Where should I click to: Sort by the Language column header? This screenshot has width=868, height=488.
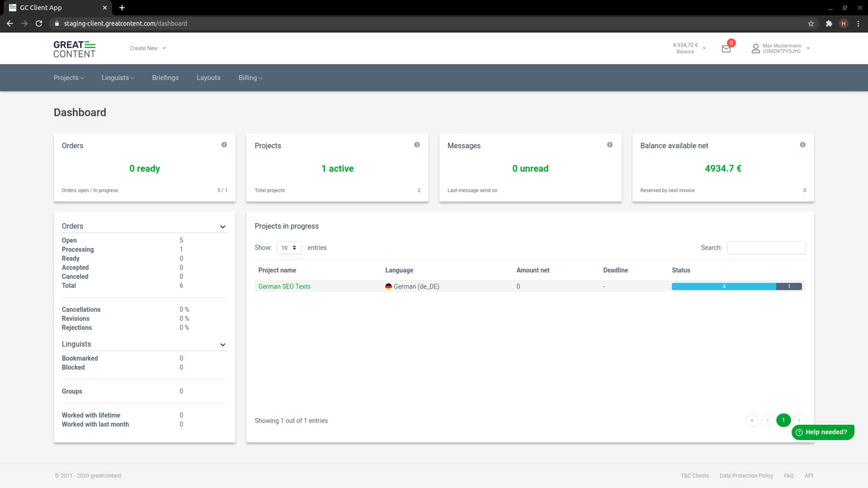(x=399, y=270)
